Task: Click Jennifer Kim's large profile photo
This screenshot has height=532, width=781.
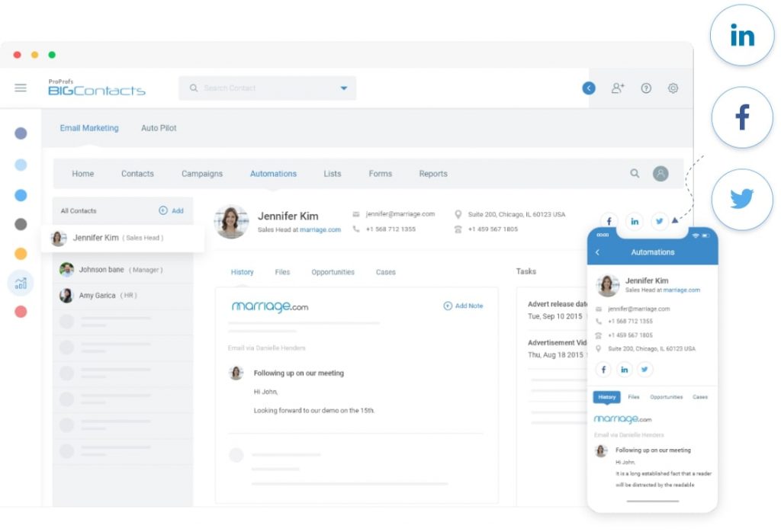Action: click(231, 222)
